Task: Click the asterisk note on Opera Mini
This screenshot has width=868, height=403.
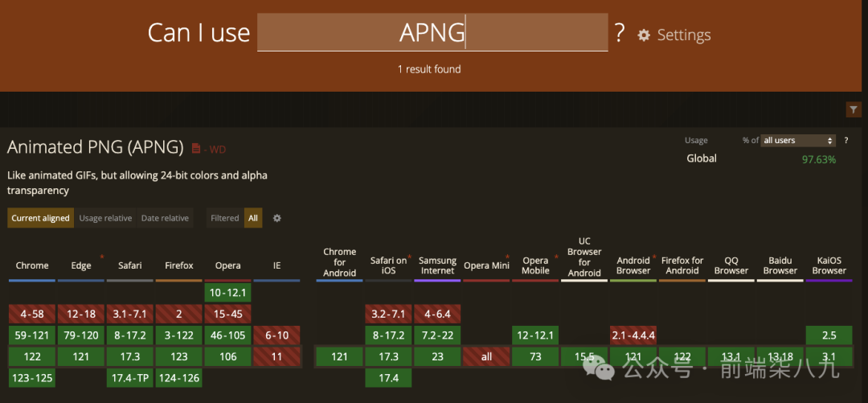Action: tap(508, 257)
